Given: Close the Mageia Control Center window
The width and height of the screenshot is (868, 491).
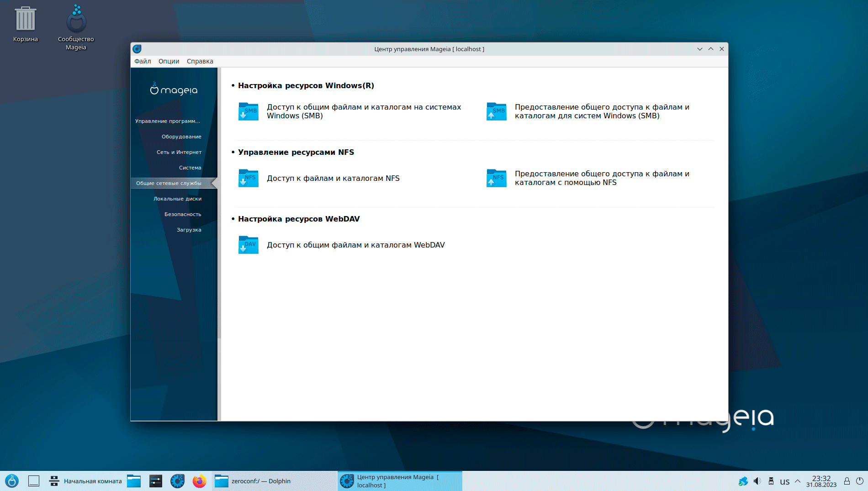Looking at the screenshot, I should 722,49.
